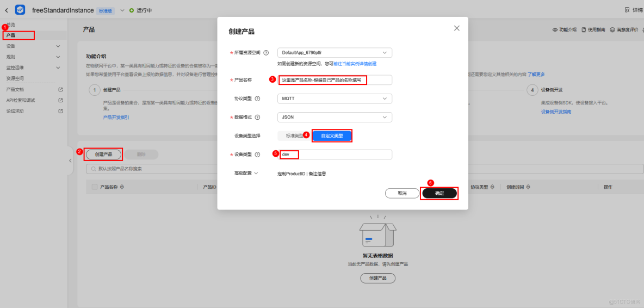Click the 标准版 edition tag
This screenshot has height=308, width=644.
pos(106,11)
